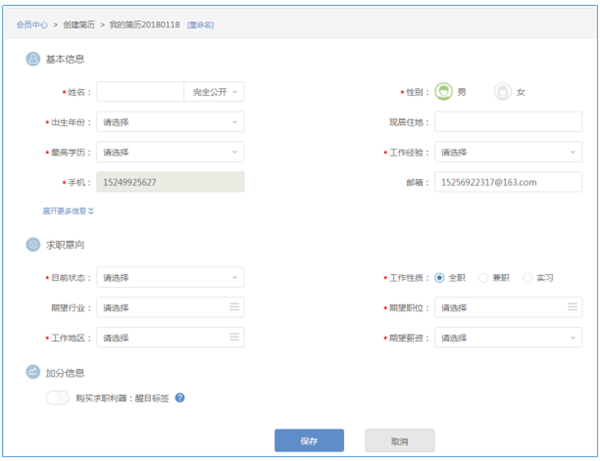Click the list icon in 期望行业 field

tap(234, 306)
